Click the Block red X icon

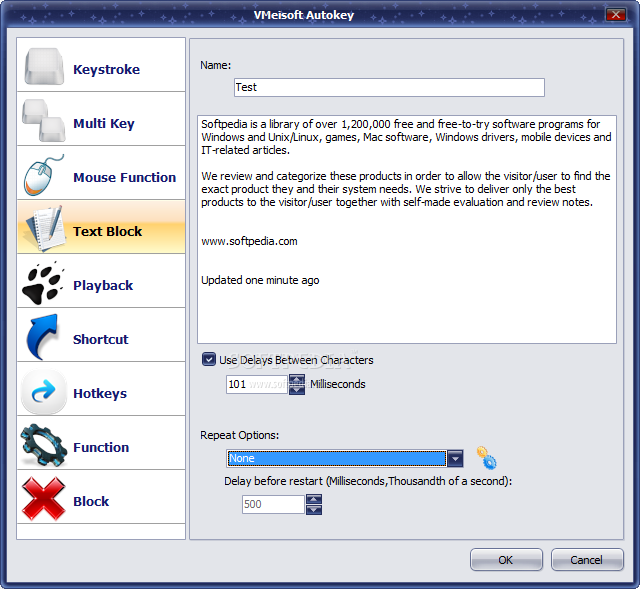pyautogui.click(x=44, y=499)
